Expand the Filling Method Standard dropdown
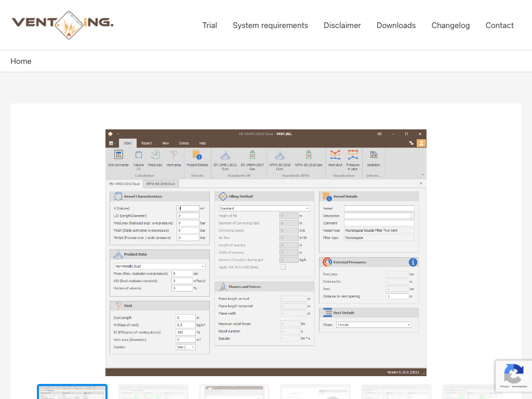The width and height of the screenshot is (532, 399). 264,208
